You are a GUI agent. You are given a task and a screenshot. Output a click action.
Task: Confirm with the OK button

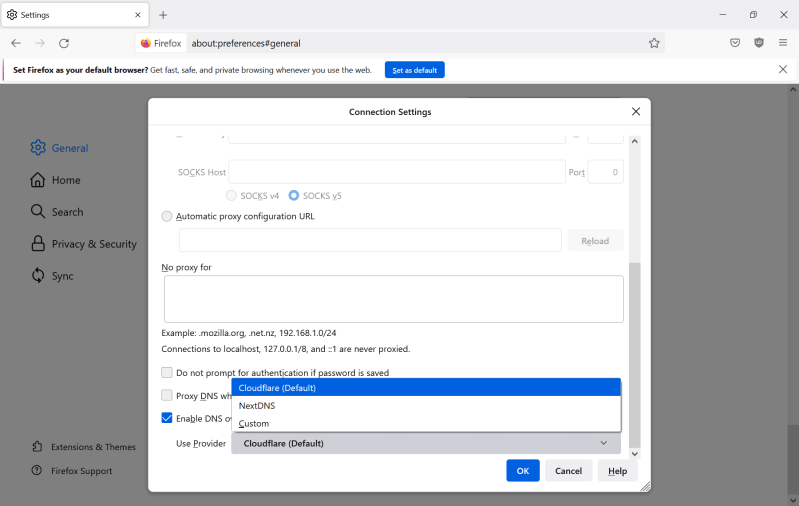[x=523, y=471]
